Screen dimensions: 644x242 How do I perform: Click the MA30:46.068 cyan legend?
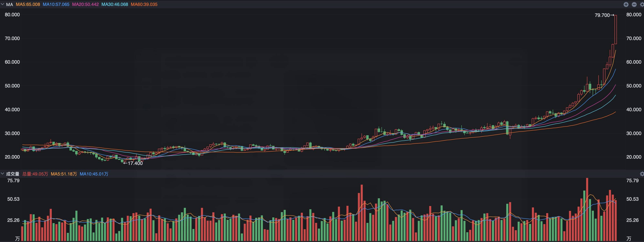(x=115, y=4)
